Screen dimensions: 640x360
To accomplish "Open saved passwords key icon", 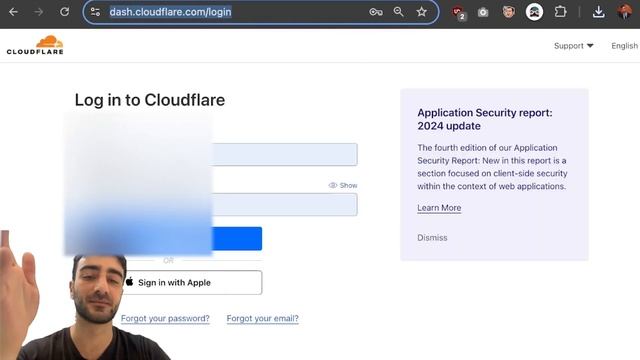I will (376, 12).
